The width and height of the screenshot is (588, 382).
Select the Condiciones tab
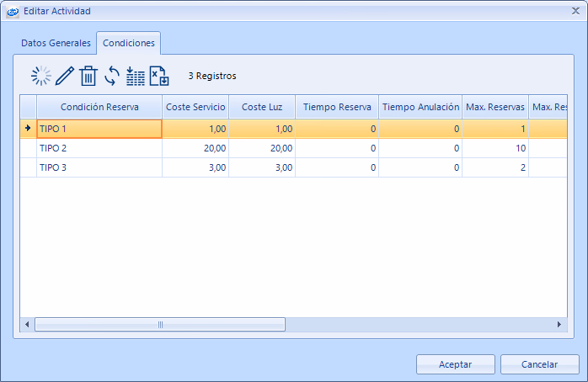[x=128, y=43]
